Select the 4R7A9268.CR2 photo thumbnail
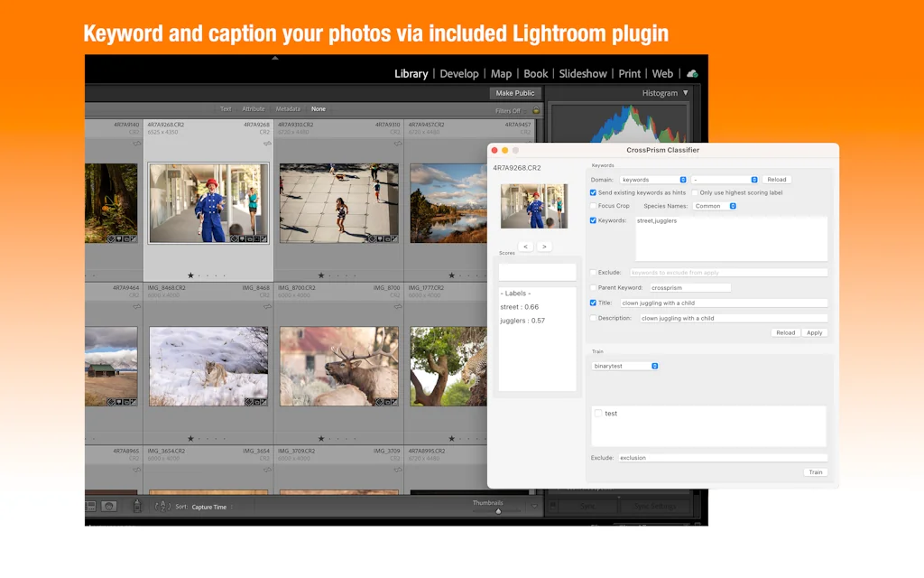 (x=208, y=199)
